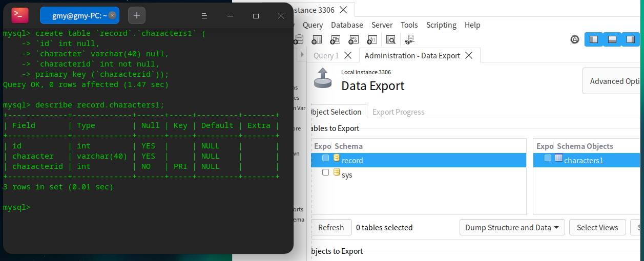Viewport: 644px width, 261px height.
Task: Close the Query 1 tab
Action: click(x=348, y=55)
